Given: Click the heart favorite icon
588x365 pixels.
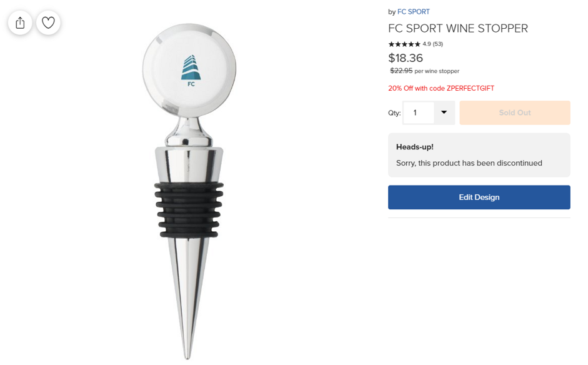Looking at the screenshot, I should pos(48,23).
